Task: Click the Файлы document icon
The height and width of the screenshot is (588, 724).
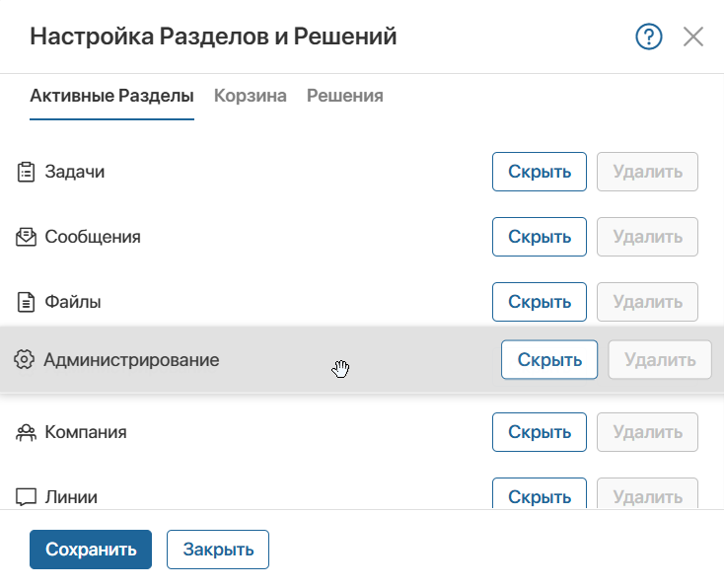Action: click(x=26, y=302)
